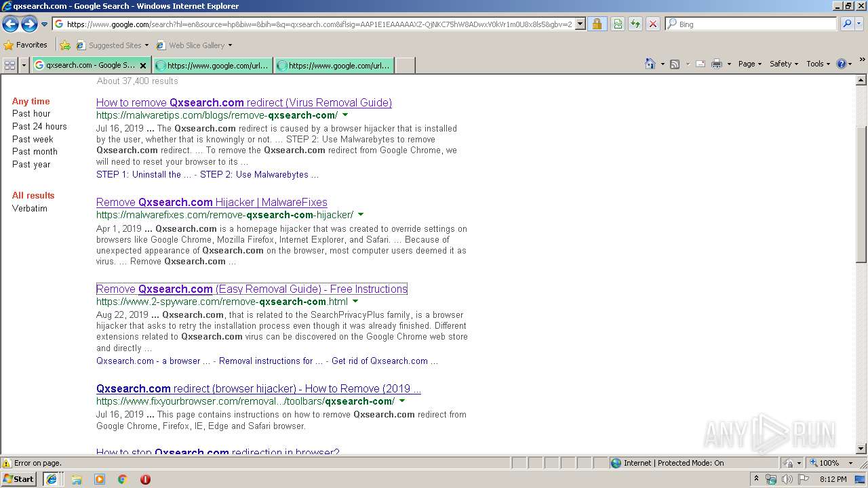Open the Safety menu
868x488 pixels.
(783, 64)
